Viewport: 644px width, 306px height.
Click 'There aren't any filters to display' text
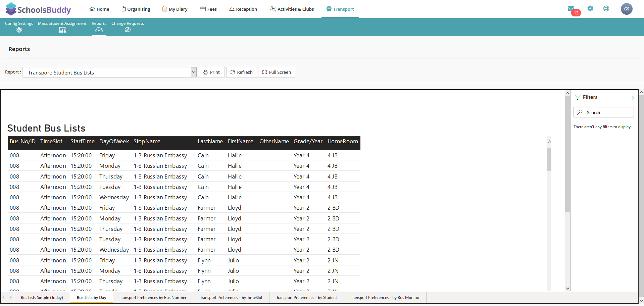(x=602, y=127)
